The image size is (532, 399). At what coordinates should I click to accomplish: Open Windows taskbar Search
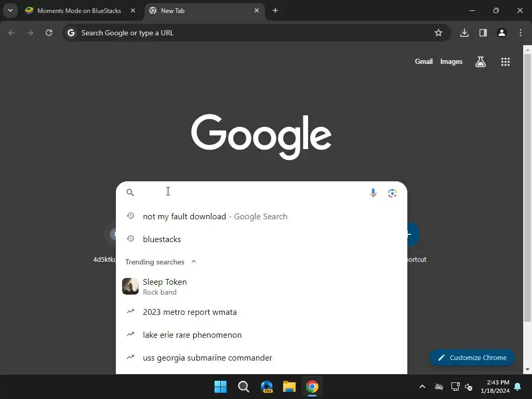[x=244, y=387]
